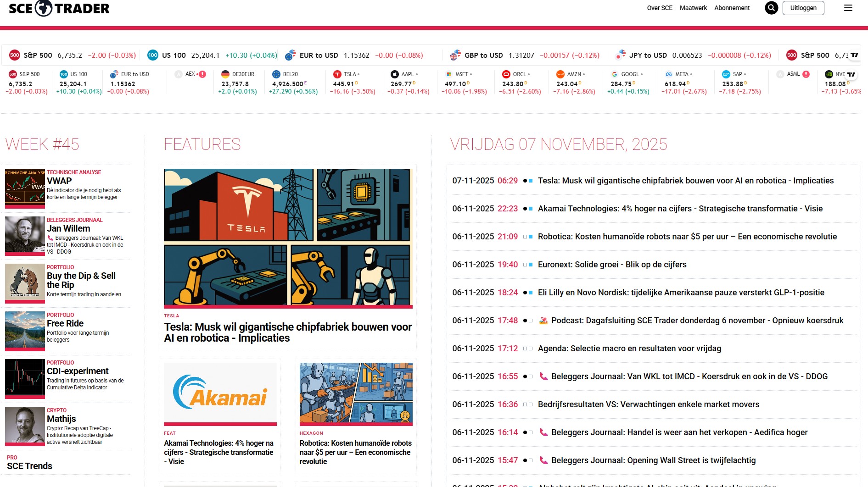Click the META logo icon
This screenshot has width=868, height=487.
(669, 74)
